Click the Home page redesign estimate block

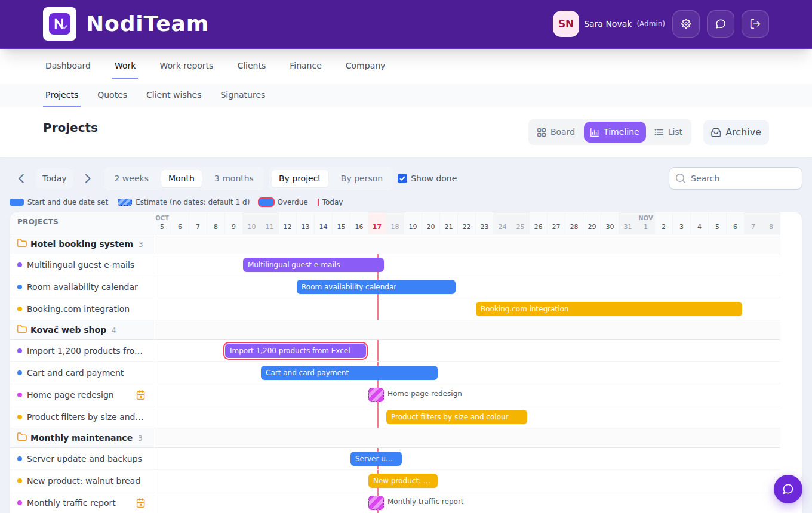pyautogui.click(x=376, y=395)
